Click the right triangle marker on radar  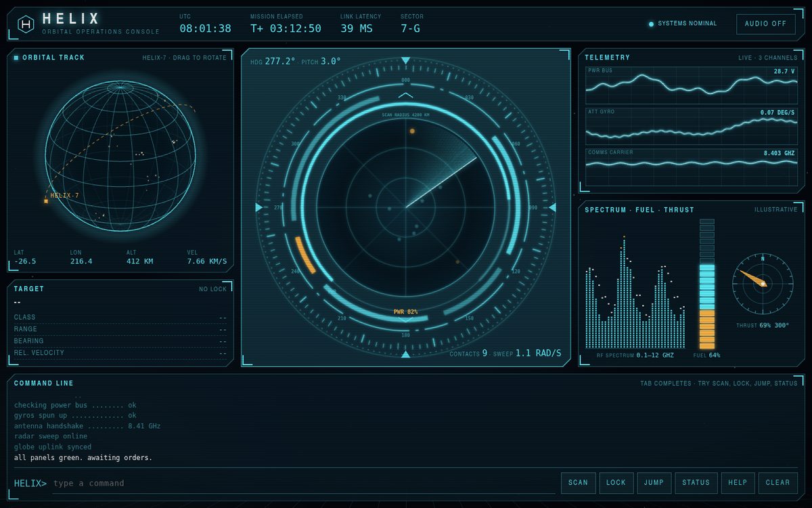point(552,207)
